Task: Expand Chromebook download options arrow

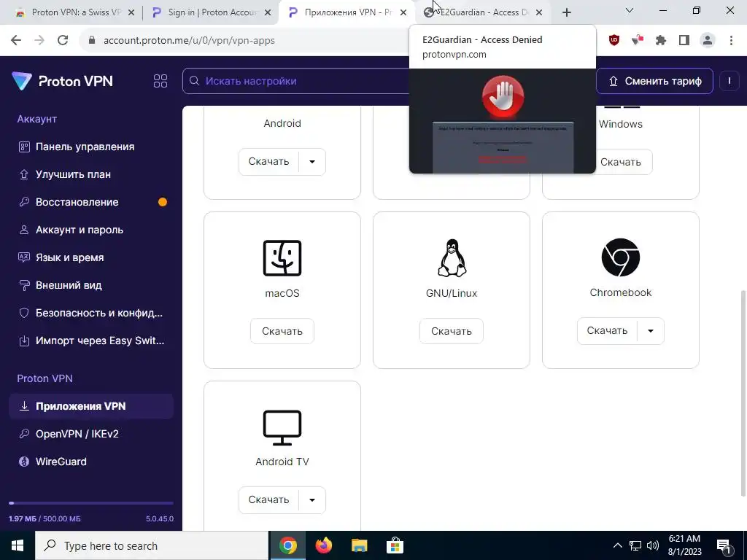Action: [x=650, y=331]
